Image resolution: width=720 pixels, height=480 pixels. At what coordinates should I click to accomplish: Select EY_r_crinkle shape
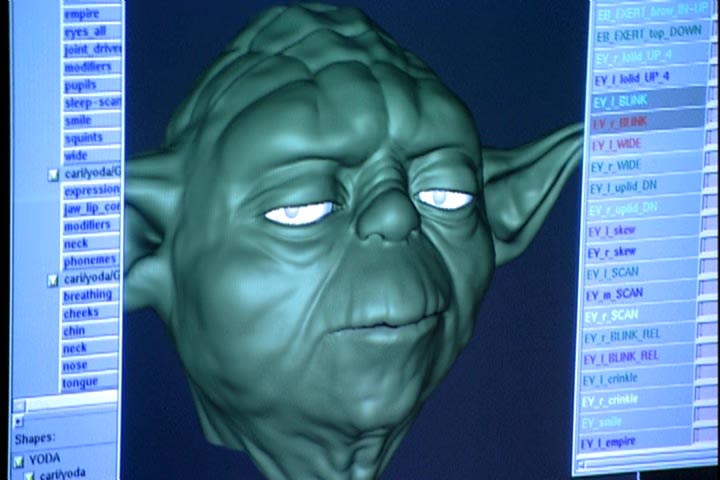click(636, 400)
